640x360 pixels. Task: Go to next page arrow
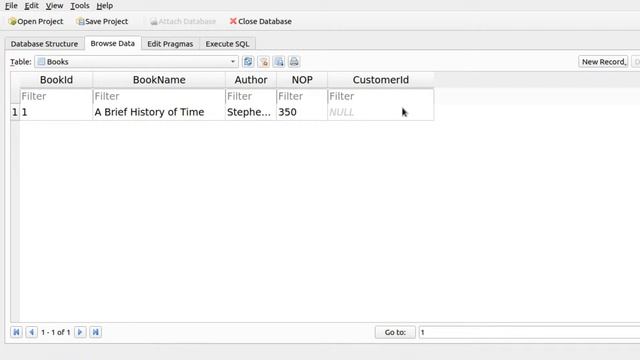click(x=80, y=332)
